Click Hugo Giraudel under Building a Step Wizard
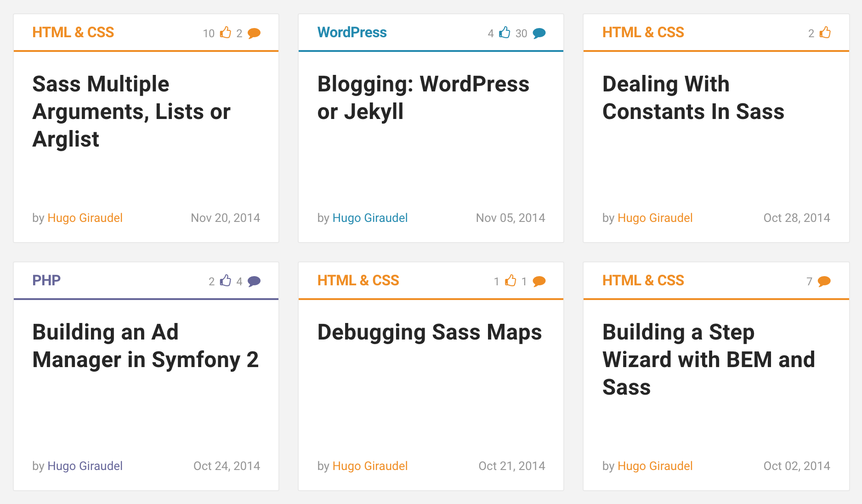The image size is (862, 504). (655, 466)
